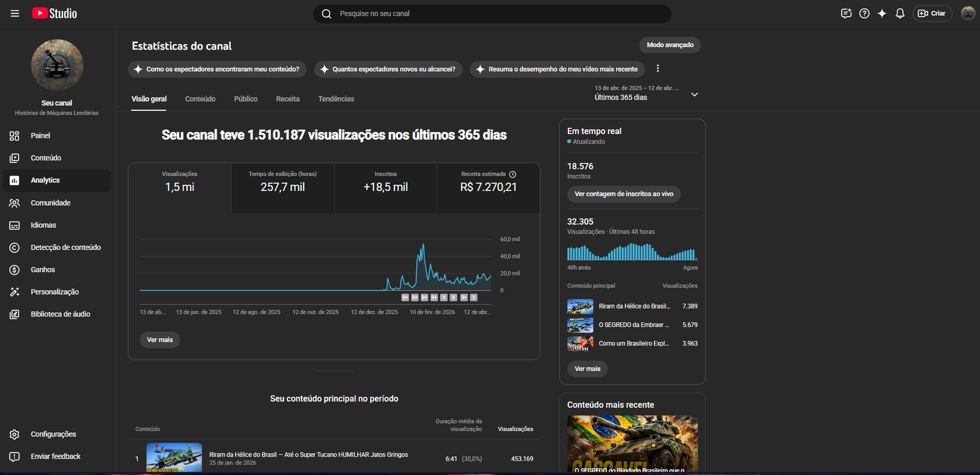Open Ganhos in the sidebar
This screenshot has height=475, width=980.
click(43, 270)
